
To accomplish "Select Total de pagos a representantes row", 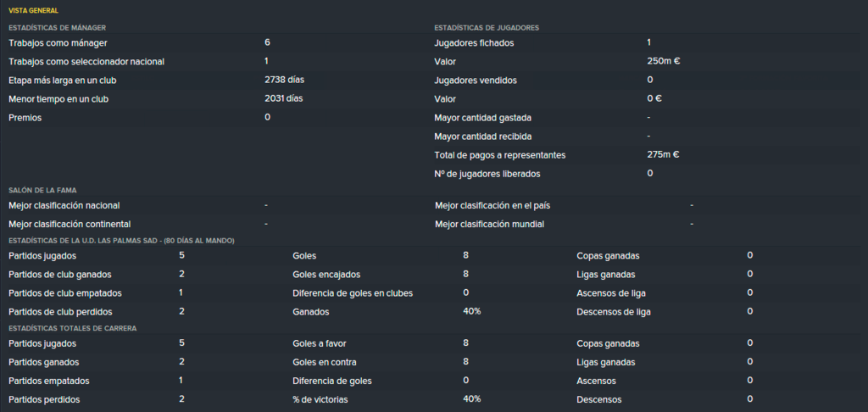I will coord(647,155).
